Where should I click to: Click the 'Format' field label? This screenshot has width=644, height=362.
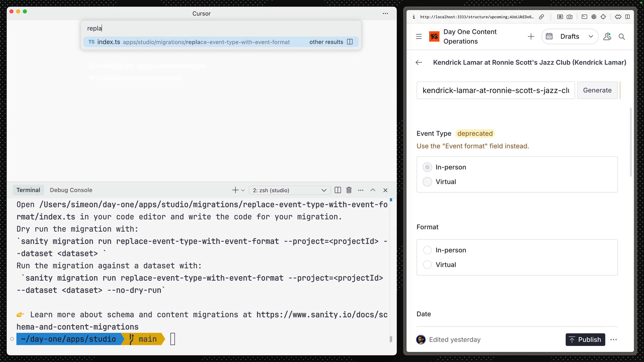click(x=427, y=227)
